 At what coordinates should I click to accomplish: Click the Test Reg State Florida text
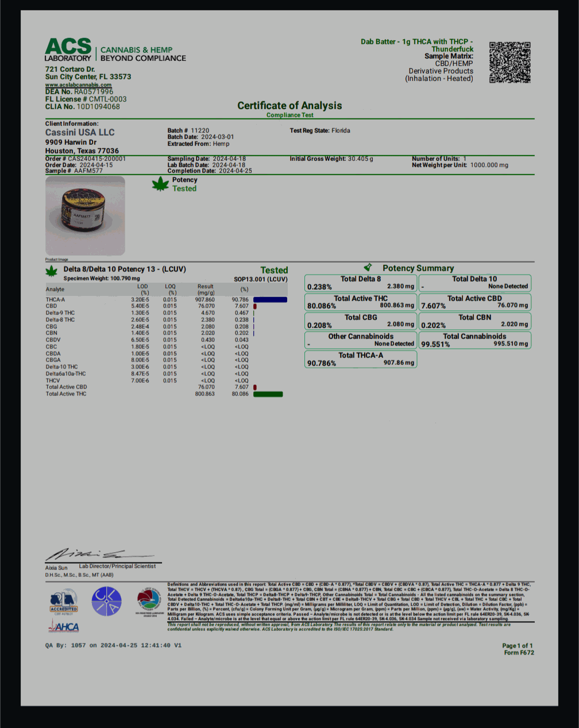point(320,131)
